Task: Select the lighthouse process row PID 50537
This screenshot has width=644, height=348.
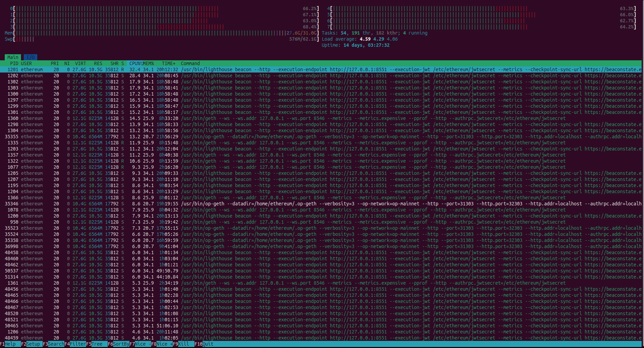Action: tap(322, 270)
